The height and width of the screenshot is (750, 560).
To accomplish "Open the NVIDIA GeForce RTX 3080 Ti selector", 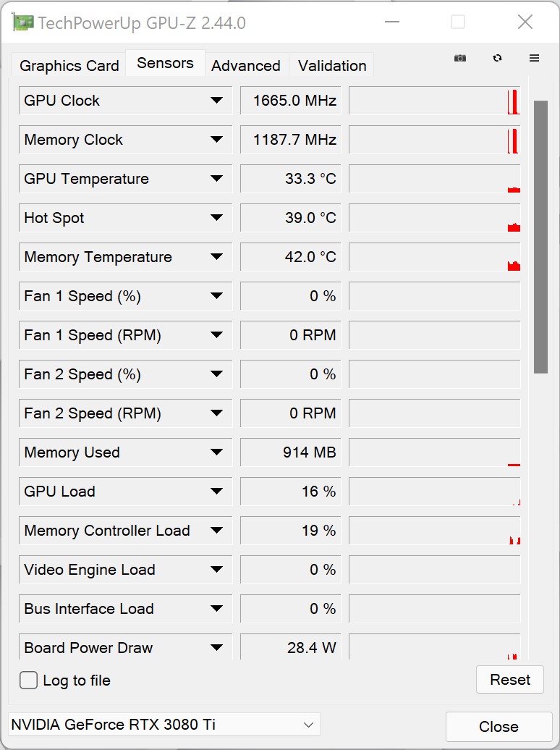I will 164,725.
